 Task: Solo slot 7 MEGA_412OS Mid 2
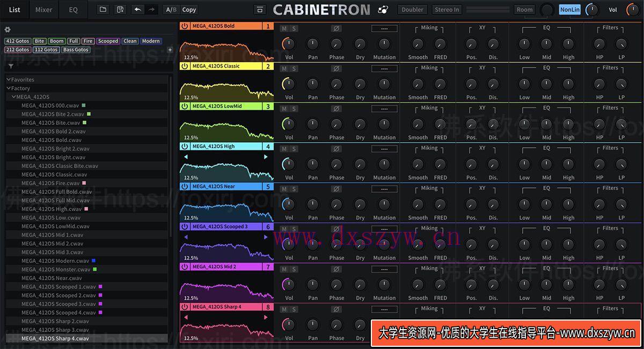click(x=294, y=269)
